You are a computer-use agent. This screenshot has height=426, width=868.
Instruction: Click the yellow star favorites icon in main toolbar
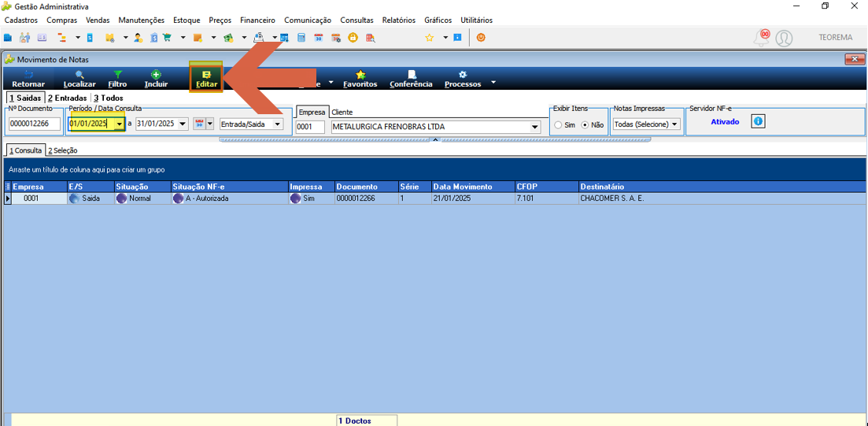tap(429, 38)
